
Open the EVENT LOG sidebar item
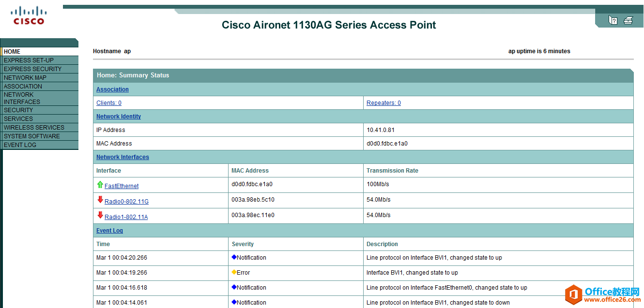20,145
